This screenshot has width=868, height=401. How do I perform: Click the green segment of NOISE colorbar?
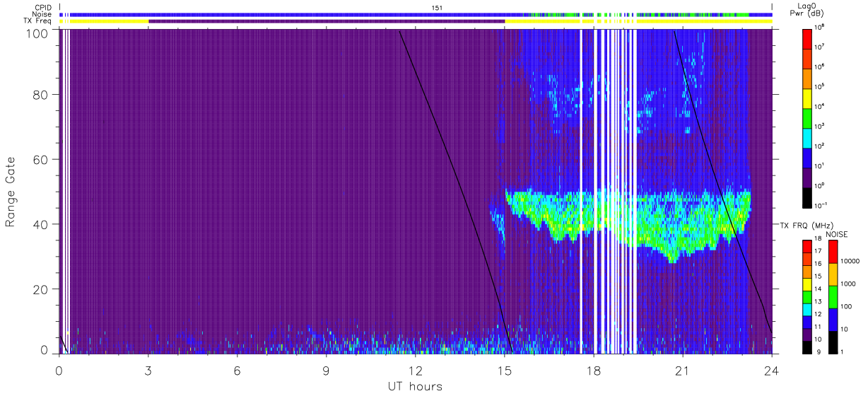(833, 296)
